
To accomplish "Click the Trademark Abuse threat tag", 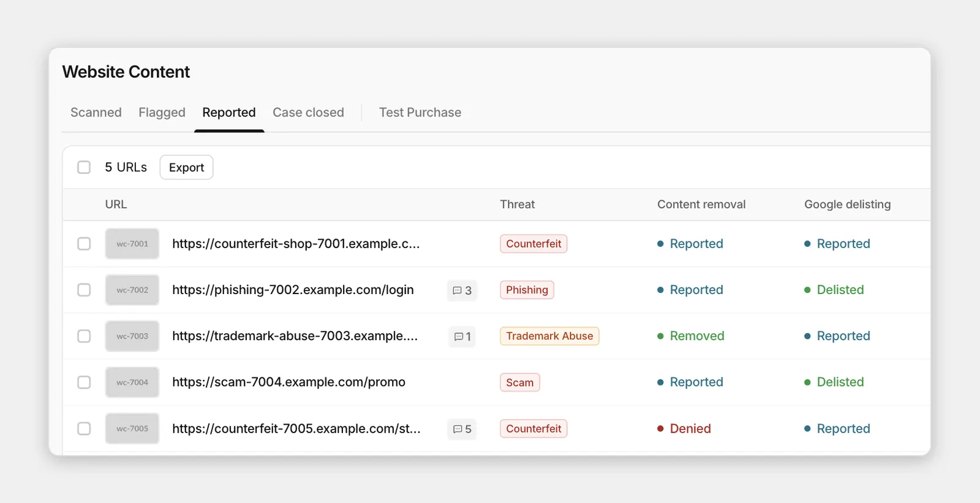I will (x=549, y=336).
